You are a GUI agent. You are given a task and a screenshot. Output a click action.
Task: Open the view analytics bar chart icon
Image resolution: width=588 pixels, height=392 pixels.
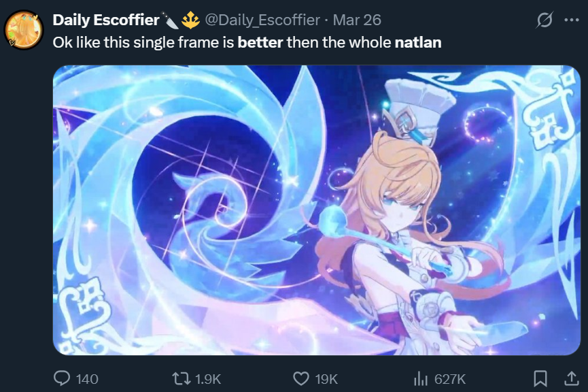421,378
